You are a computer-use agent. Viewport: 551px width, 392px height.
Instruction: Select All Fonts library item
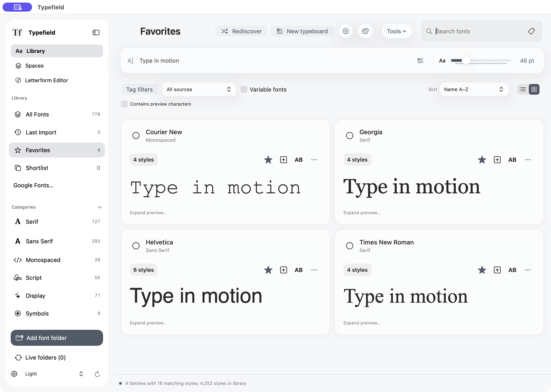pos(57,114)
